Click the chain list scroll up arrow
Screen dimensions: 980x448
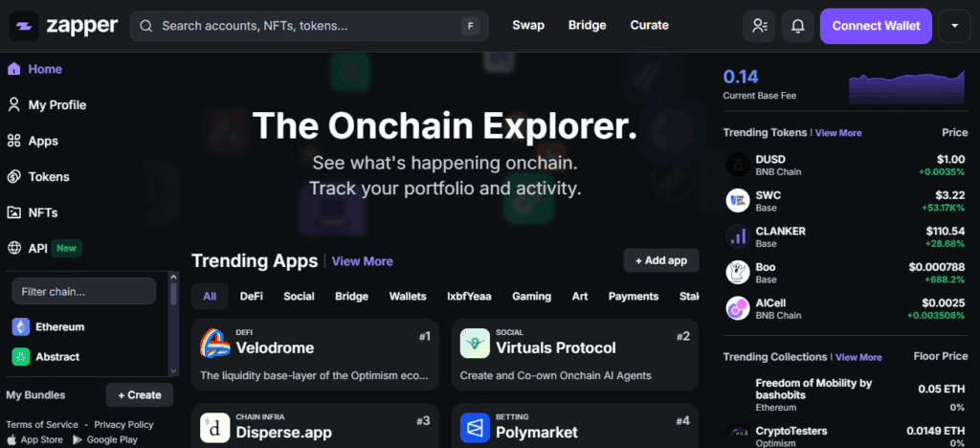coord(174,277)
